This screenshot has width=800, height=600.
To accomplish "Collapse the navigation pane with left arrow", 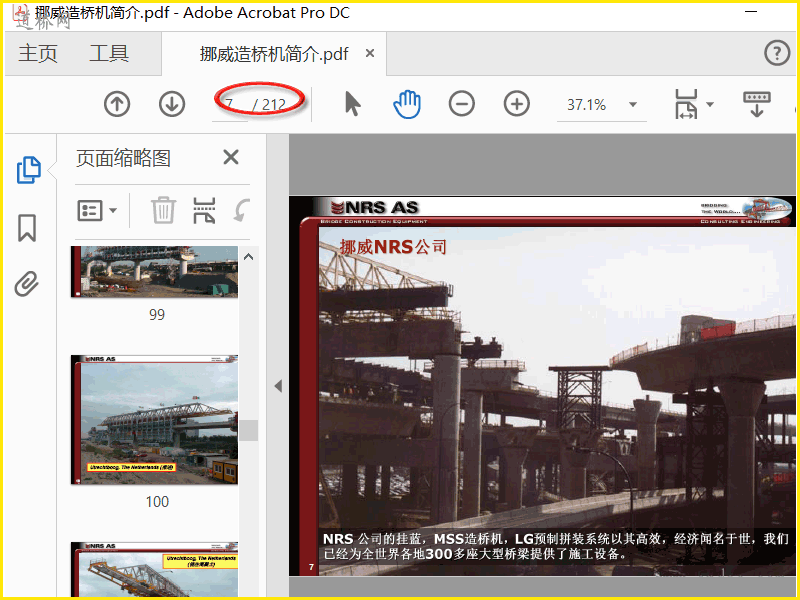I will coord(278,386).
